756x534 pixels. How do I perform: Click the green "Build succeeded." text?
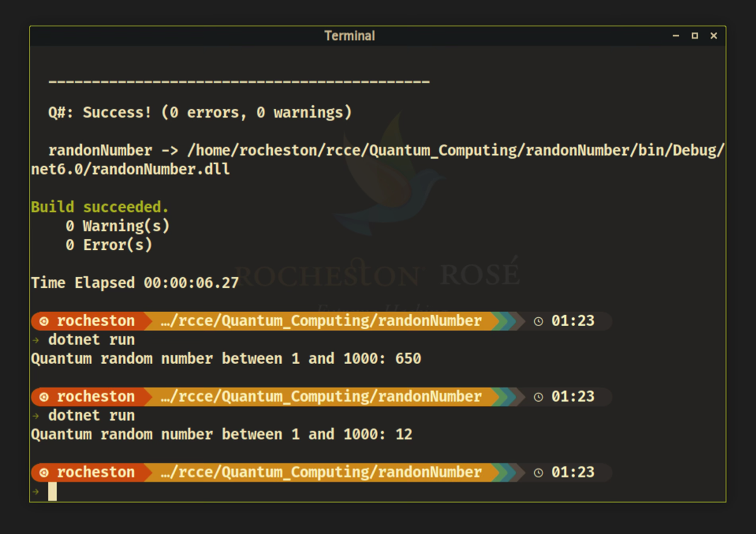100,207
